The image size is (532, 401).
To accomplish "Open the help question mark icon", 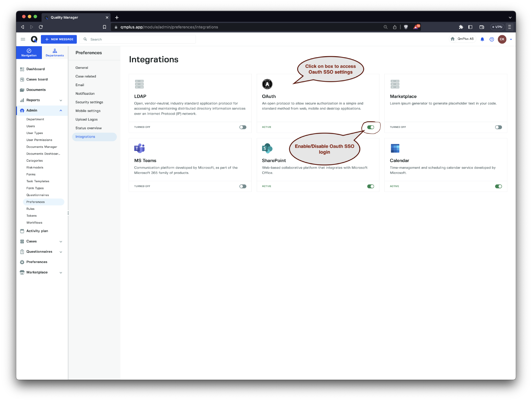I will [x=492, y=39].
